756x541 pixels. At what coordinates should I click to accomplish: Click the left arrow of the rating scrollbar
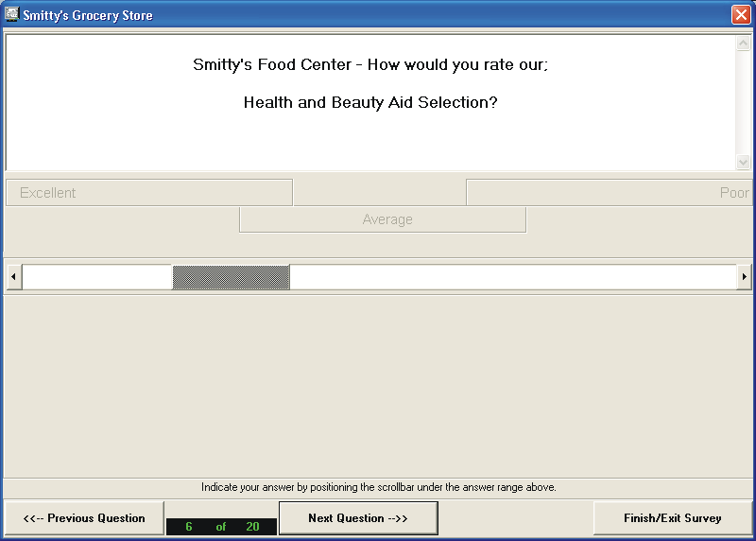(x=13, y=276)
